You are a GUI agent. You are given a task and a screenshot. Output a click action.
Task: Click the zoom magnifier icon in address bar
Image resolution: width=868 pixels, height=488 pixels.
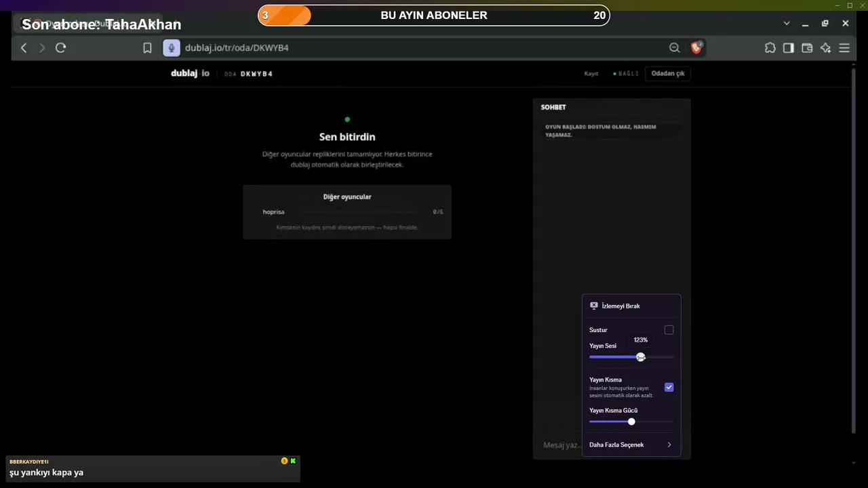coord(674,47)
